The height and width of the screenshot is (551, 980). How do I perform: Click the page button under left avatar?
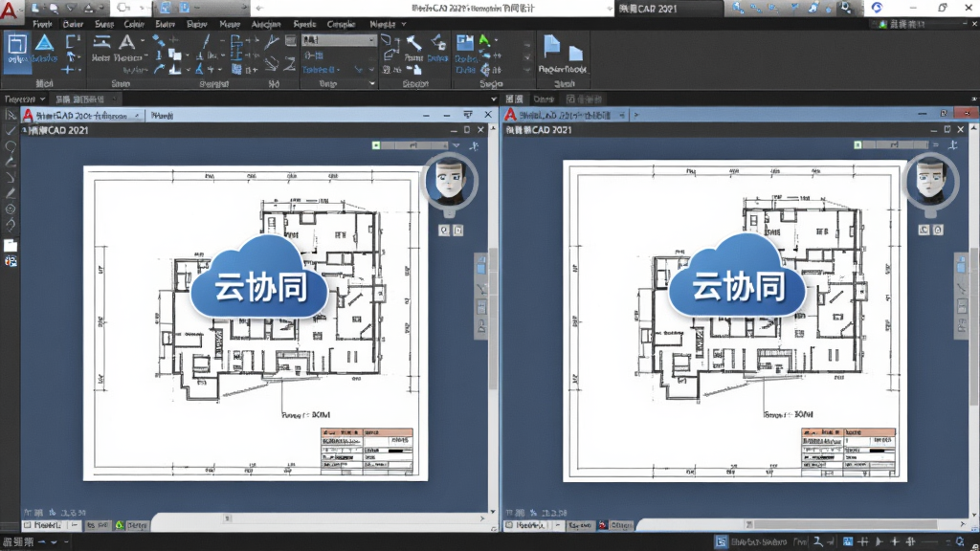click(458, 231)
